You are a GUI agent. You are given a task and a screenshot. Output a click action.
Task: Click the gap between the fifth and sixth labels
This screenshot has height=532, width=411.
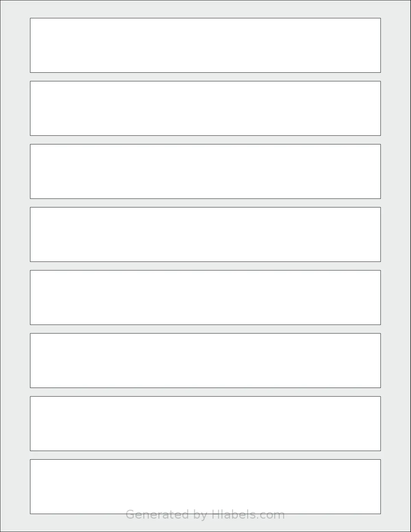pos(205,329)
